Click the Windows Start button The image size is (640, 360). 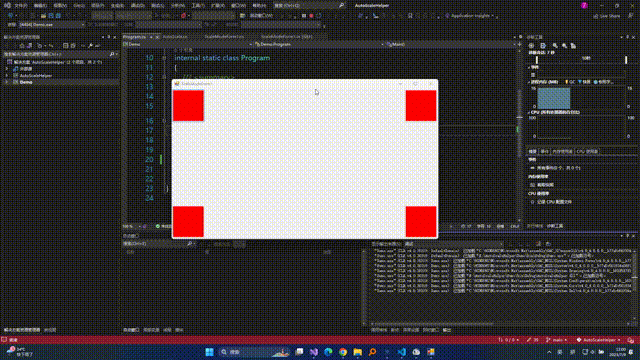pyautogui.click(x=209, y=352)
